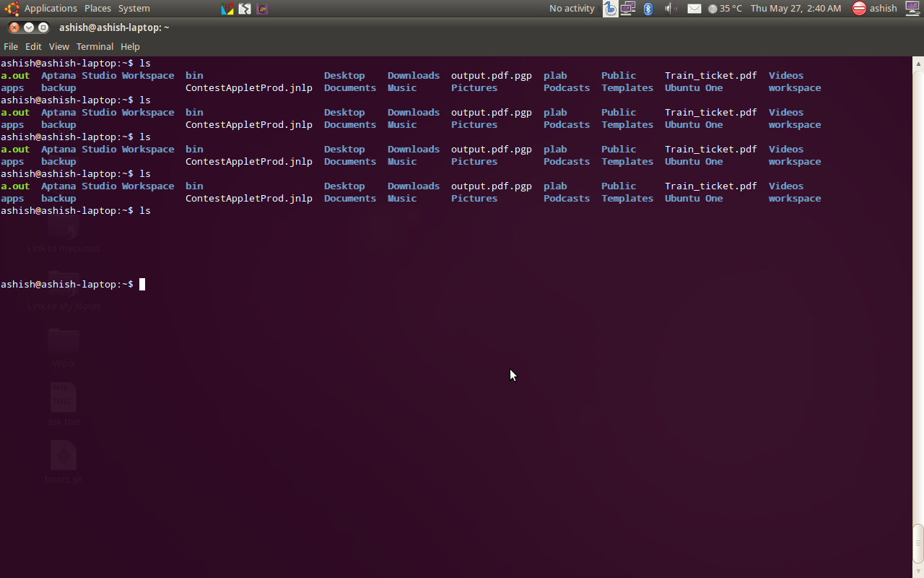Click the date and time clock
This screenshot has height=578, width=924.
[796, 9]
